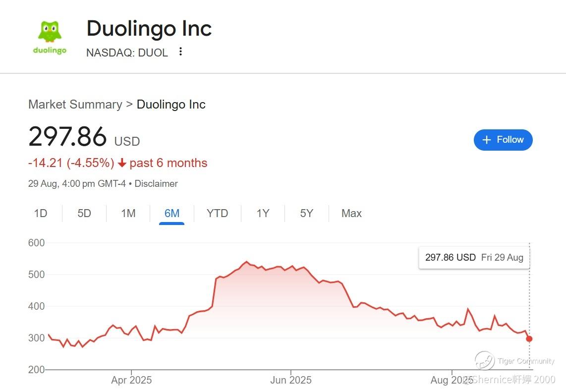Click the red down-arrow change indicator

pyautogui.click(x=122, y=163)
